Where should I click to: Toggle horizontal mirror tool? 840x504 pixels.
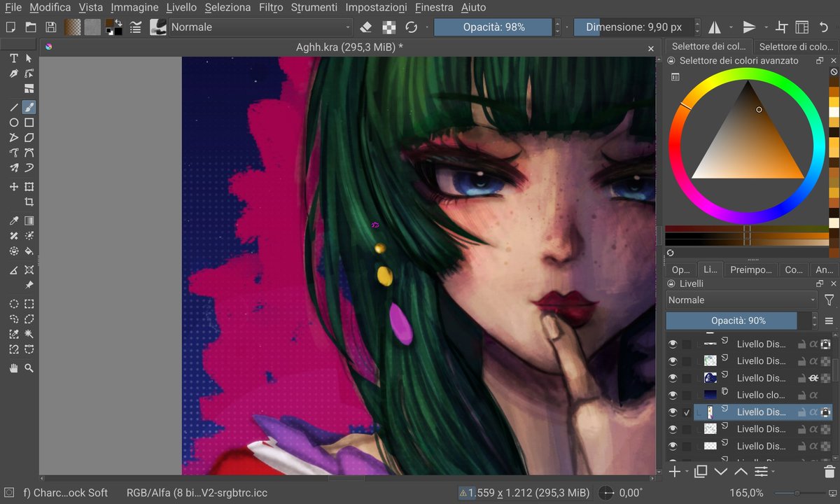pos(715,27)
